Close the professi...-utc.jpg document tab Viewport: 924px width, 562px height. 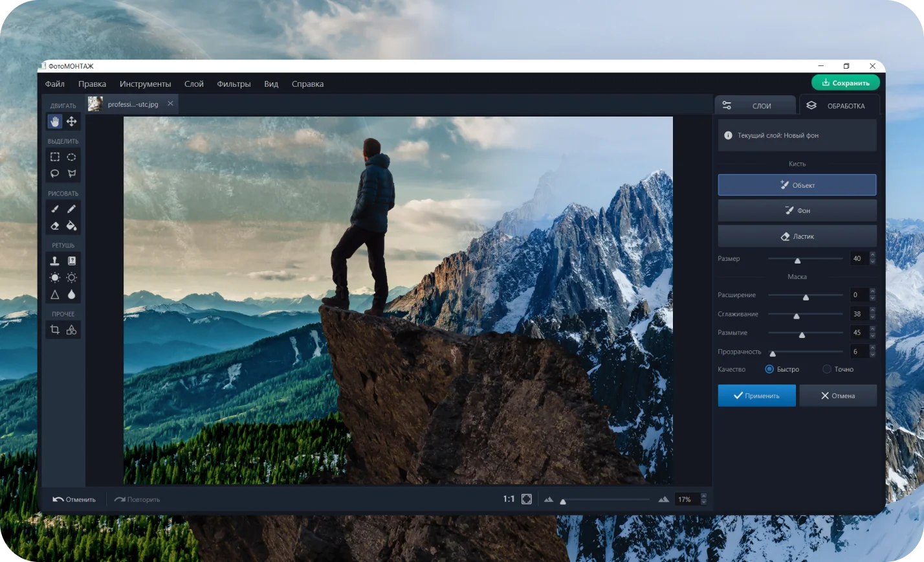click(170, 104)
